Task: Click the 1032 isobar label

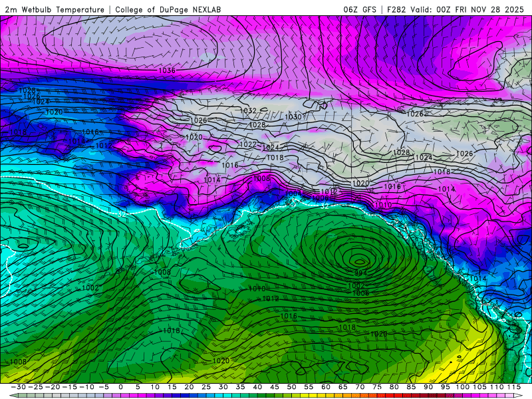Action: tap(248, 110)
